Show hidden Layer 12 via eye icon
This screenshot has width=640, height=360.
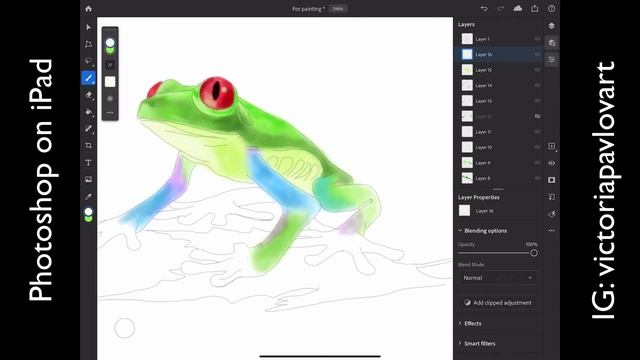click(x=537, y=116)
